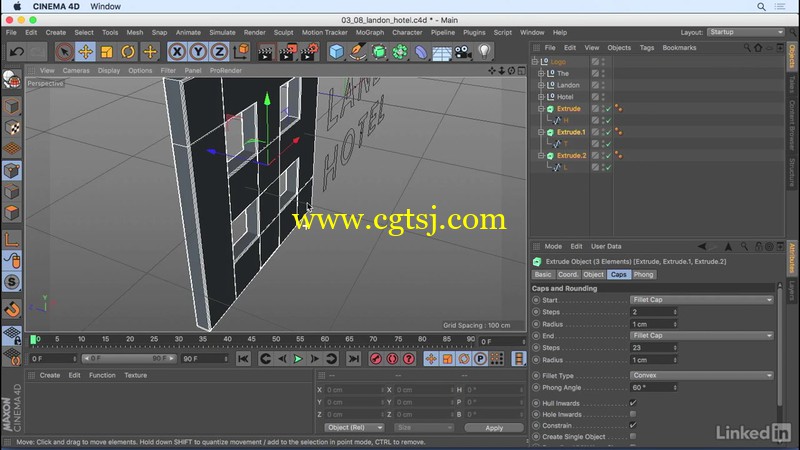The width and height of the screenshot is (800, 450).
Task: Select the Live Selection tool
Action: coord(64,52)
